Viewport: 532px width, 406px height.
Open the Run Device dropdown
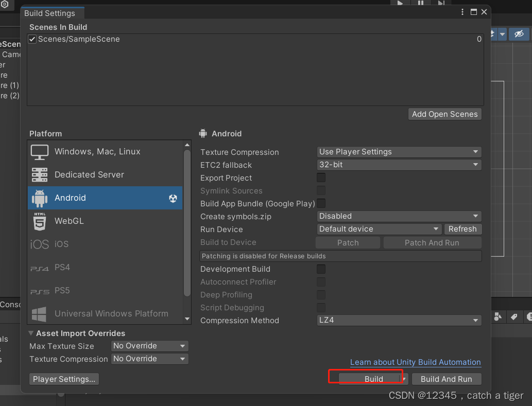point(379,230)
